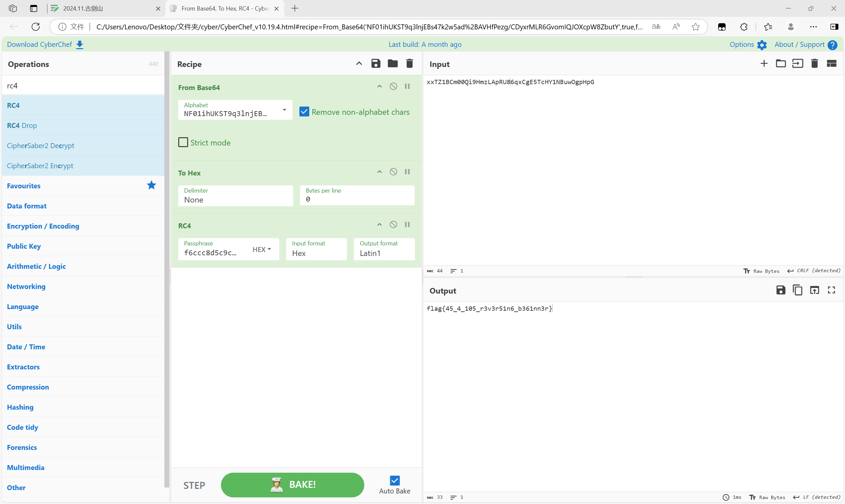This screenshot has width=845, height=504.
Task: Add a new input tab
Action: pos(764,64)
